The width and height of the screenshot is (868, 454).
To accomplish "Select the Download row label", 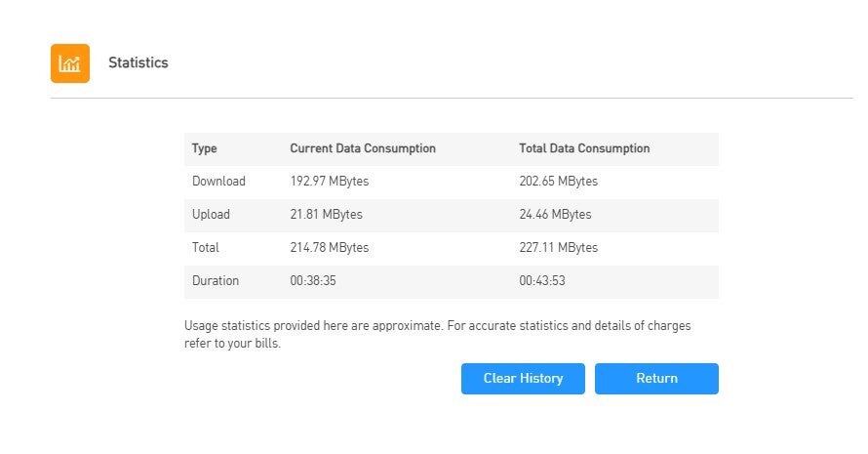I will [x=218, y=182].
